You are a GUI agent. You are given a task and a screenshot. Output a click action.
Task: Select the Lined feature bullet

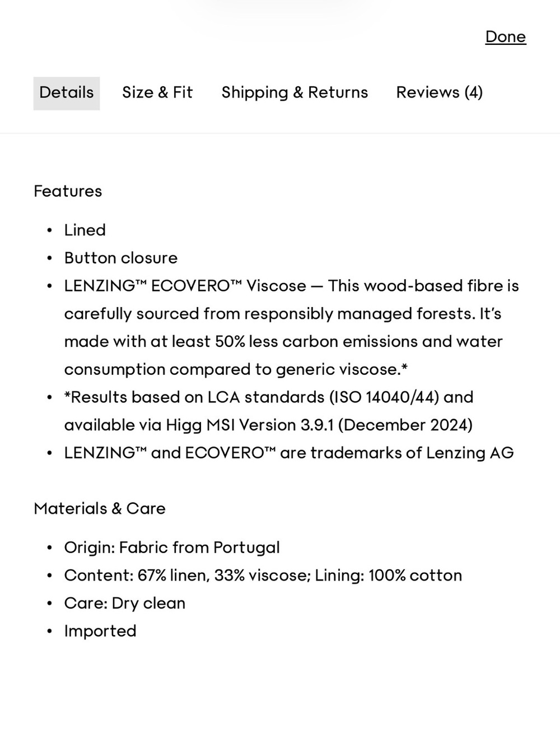pyautogui.click(x=85, y=230)
